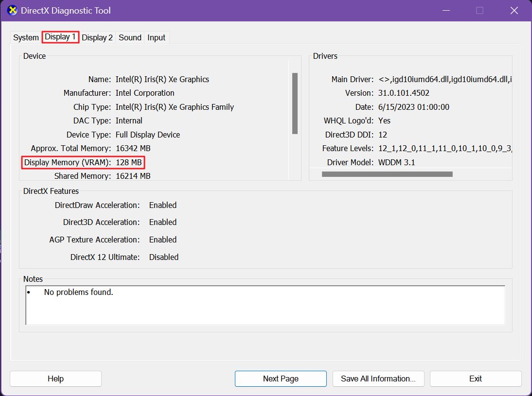Click the device name 'Intel(R) Iris(R) Xe Graphics'
Screen dimensions: 532x396
(x=162, y=79)
